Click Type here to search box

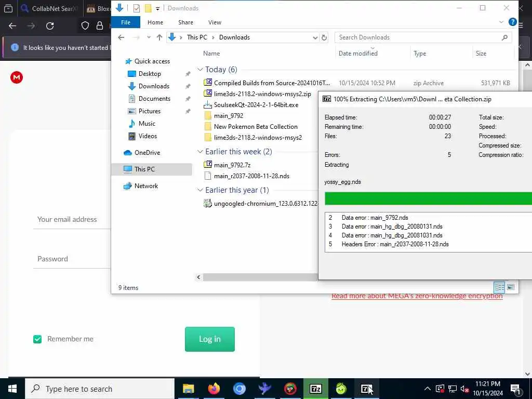100,389
